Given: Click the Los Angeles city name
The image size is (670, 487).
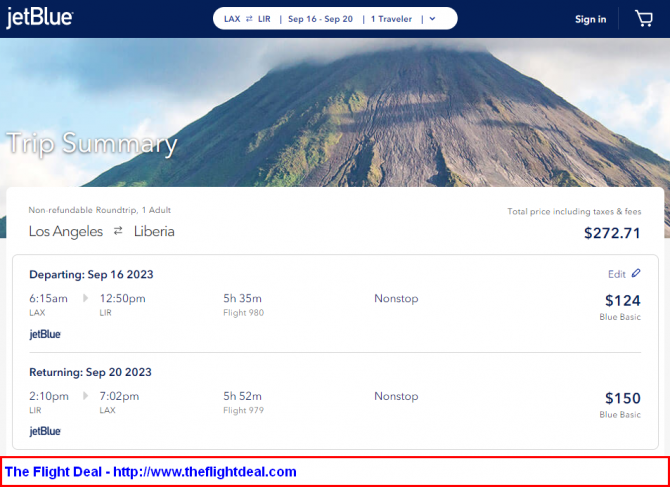Looking at the screenshot, I should click(x=66, y=232).
